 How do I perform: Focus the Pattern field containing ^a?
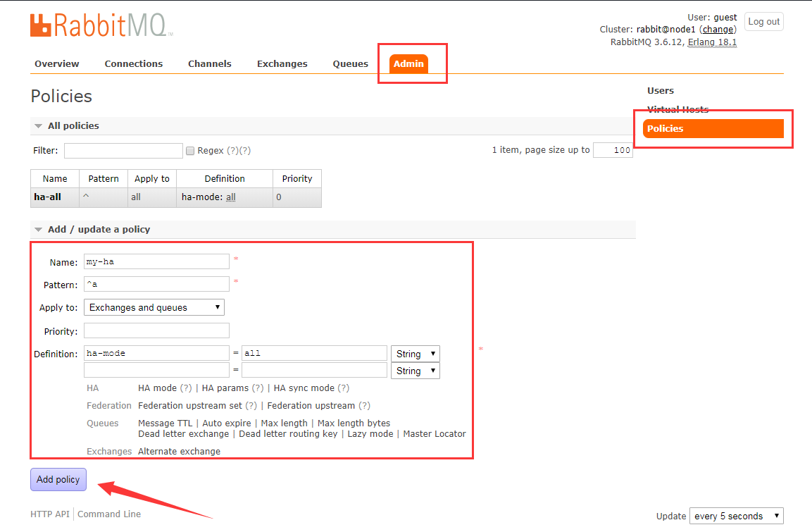tap(156, 284)
